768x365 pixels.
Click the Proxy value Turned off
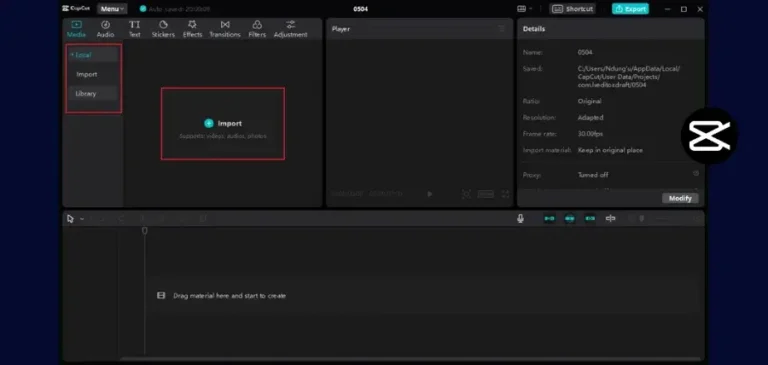(x=593, y=175)
